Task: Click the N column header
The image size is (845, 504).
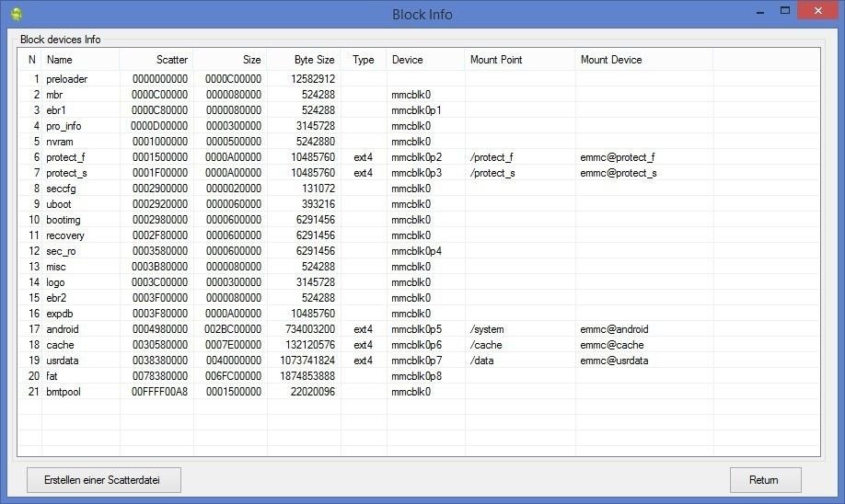Action: coord(32,60)
